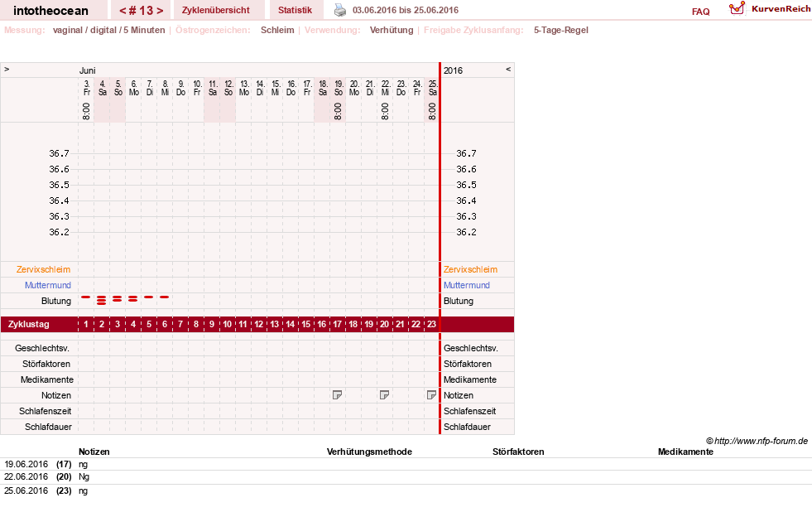Image resolution: width=812 pixels, height=517 pixels.
Task: Click the note row dated 25.06.2016
Action: coord(406,490)
